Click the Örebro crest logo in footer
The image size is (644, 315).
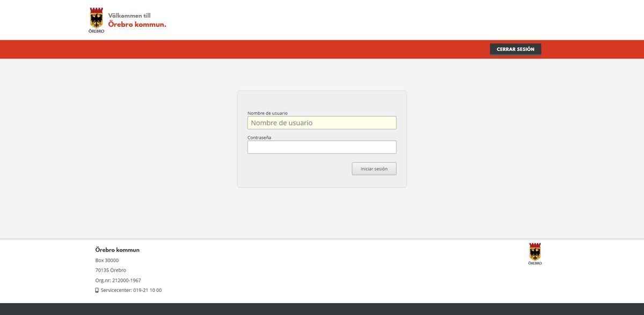point(535,252)
